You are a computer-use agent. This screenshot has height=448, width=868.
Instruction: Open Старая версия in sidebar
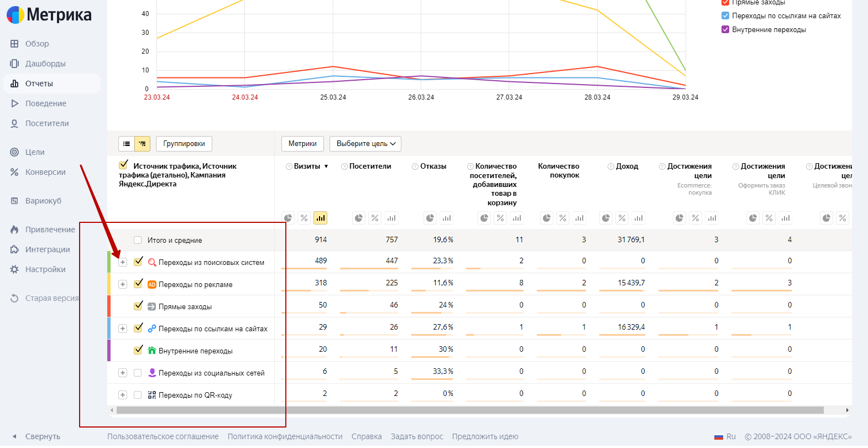(x=52, y=298)
